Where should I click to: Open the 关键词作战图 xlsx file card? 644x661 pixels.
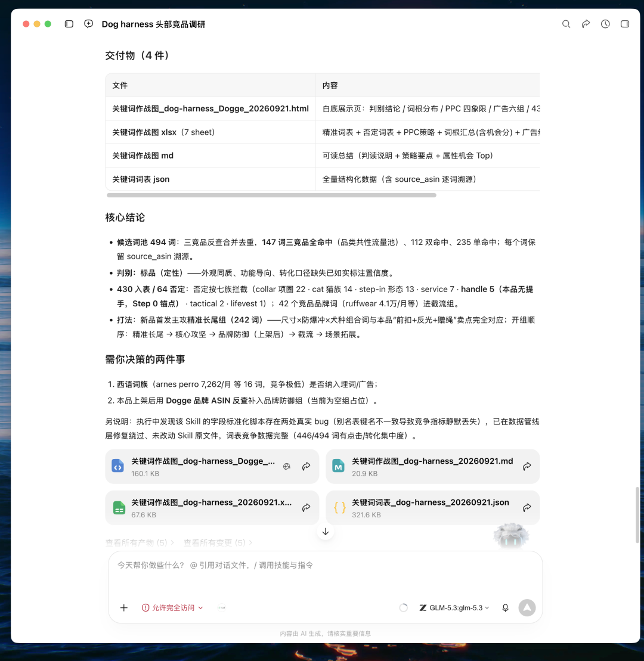tap(212, 508)
